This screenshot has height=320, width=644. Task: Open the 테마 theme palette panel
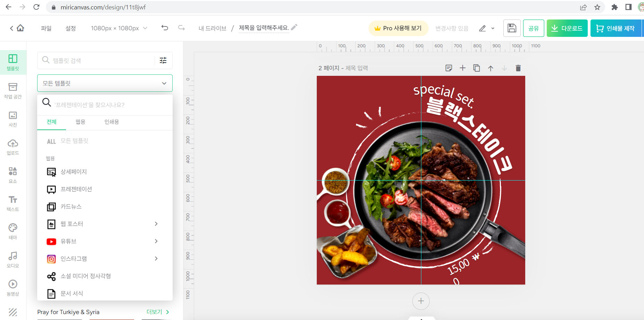(13, 232)
